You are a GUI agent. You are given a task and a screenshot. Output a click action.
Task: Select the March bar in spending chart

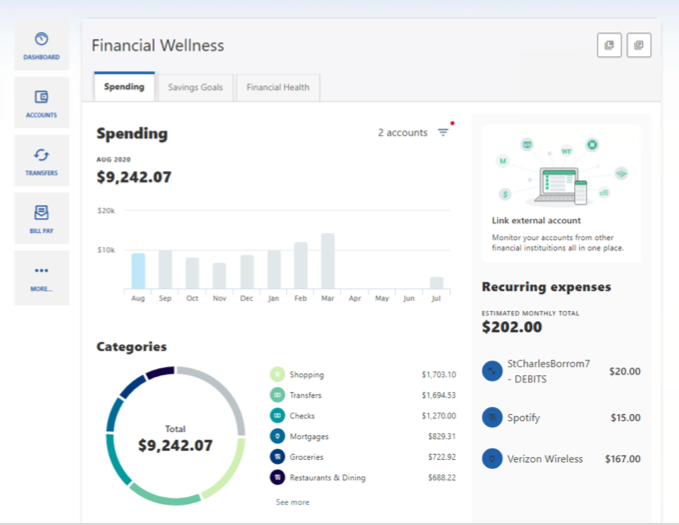pyautogui.click(x=327, y=262)
